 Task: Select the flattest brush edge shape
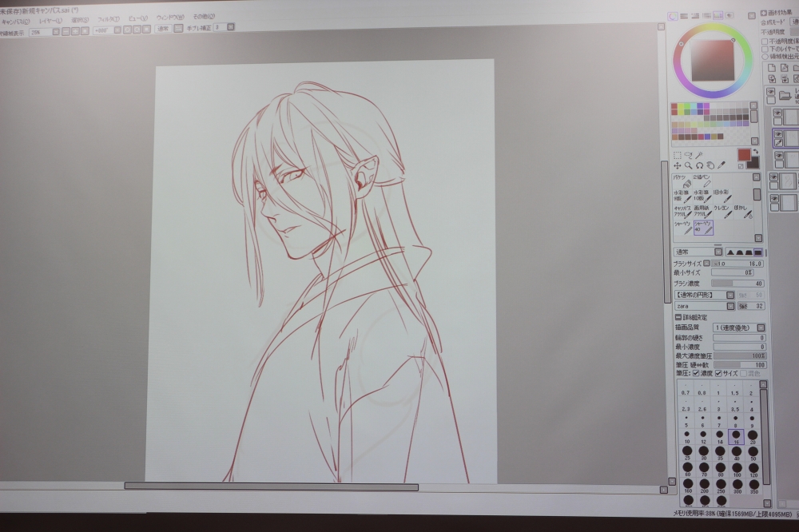pos(758,252)
